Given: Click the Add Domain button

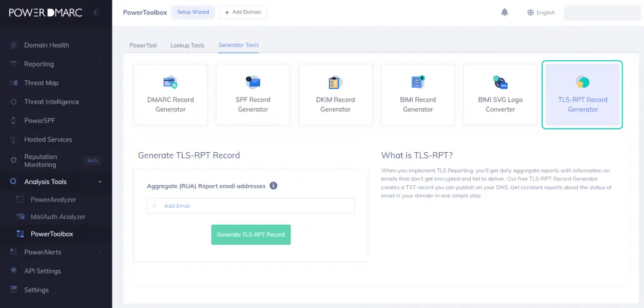Looking at the screenshot, I should pyautogui.click(x=243, y=13).
